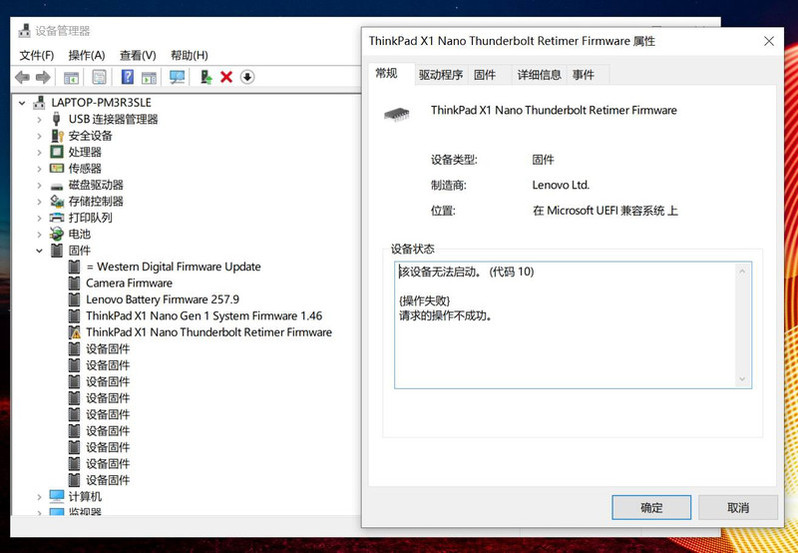Select ThinkPad X1 Nano Gen 1 System Firmware 1.46
798x553 pixels.
[x=204, y=315]
